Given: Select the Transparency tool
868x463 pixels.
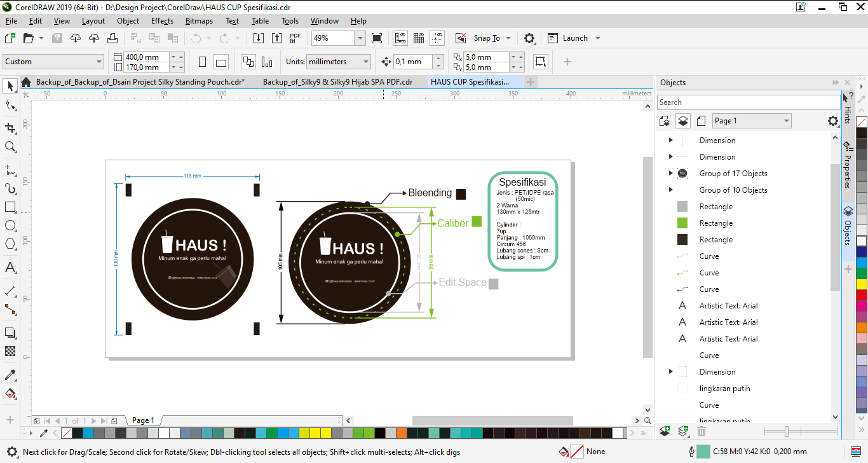Looking at the screenshot, I should pyautogui.click(x=10, y=351).
